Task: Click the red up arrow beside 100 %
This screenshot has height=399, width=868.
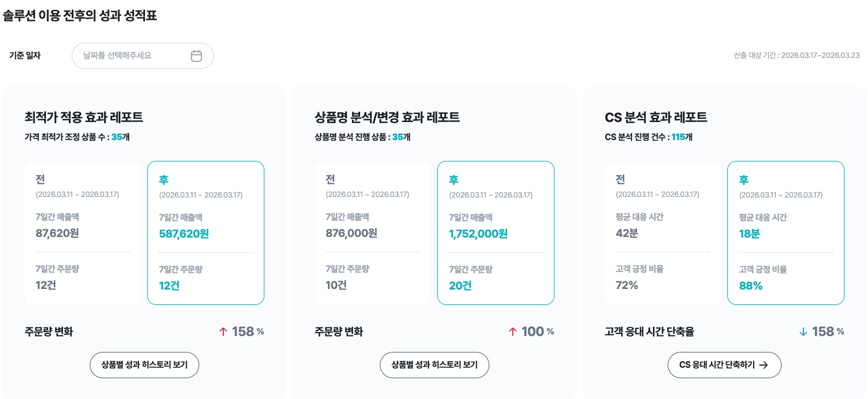Action: pyautogui.click(x=513, y=332)
